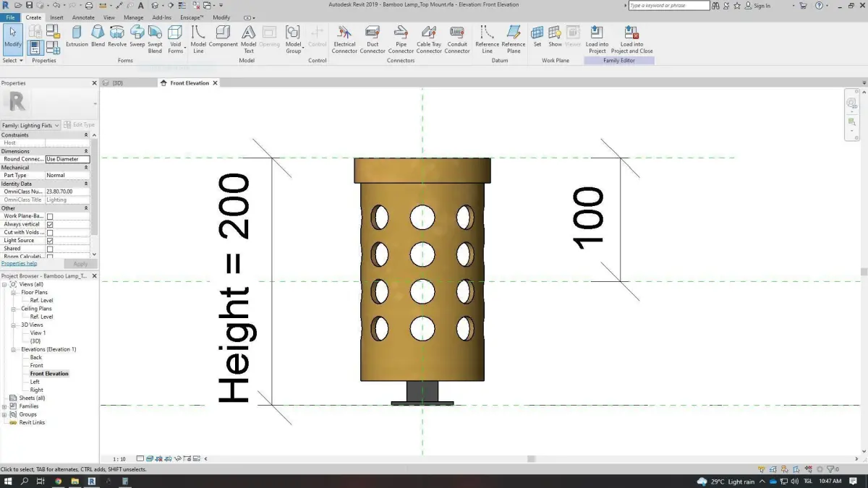Toggle the Cut with Voids checkbox
The height and width of the screenshot is (488, 868).
tap(50, 232)
